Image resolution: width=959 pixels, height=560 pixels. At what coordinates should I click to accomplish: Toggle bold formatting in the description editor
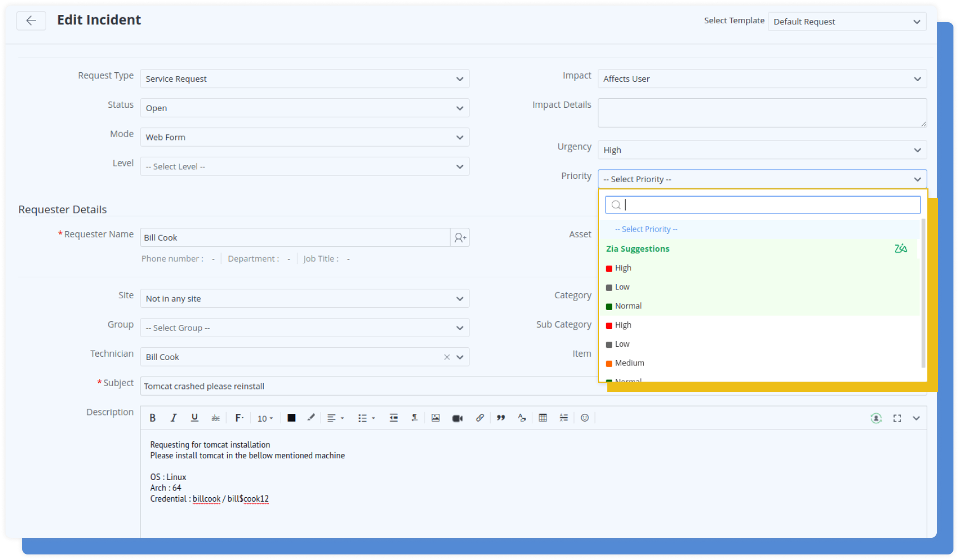(153, 418)
